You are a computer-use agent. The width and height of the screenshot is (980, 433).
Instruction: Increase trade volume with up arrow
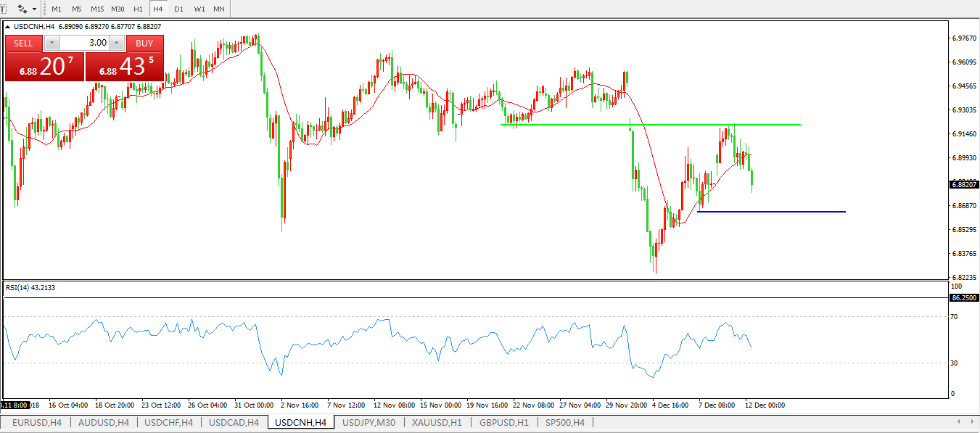pyautogui.click(x=115, y=44)
